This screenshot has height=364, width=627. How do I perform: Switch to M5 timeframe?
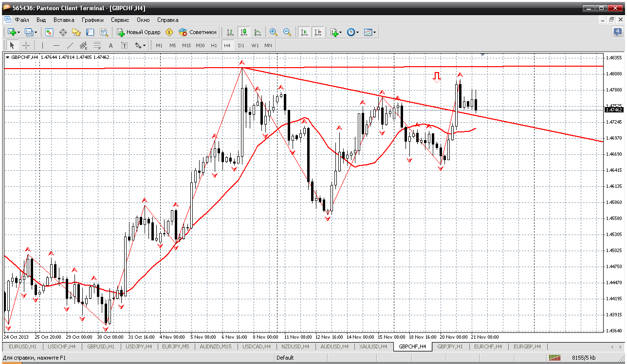pyautogui.click(x=173, y=45)
